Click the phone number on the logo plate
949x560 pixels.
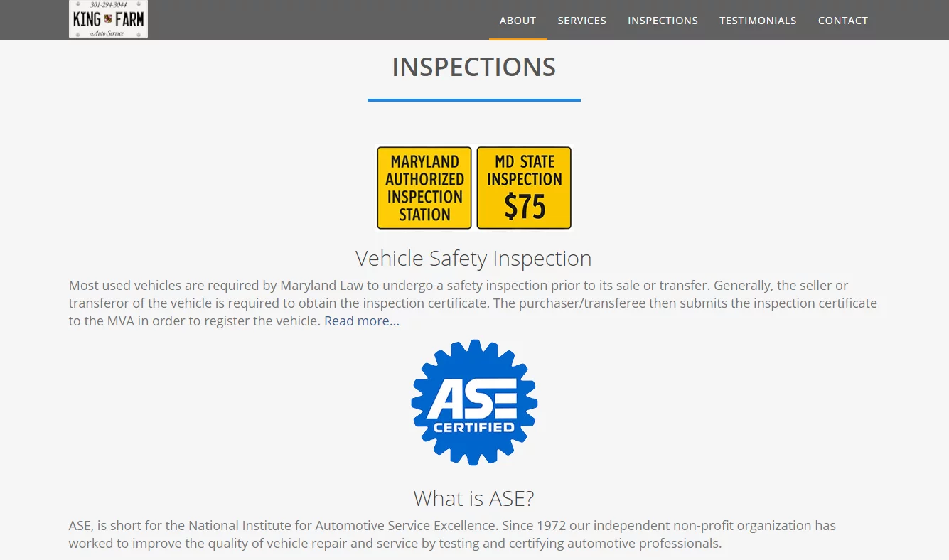pyautogui.click(x=108, y=5)
